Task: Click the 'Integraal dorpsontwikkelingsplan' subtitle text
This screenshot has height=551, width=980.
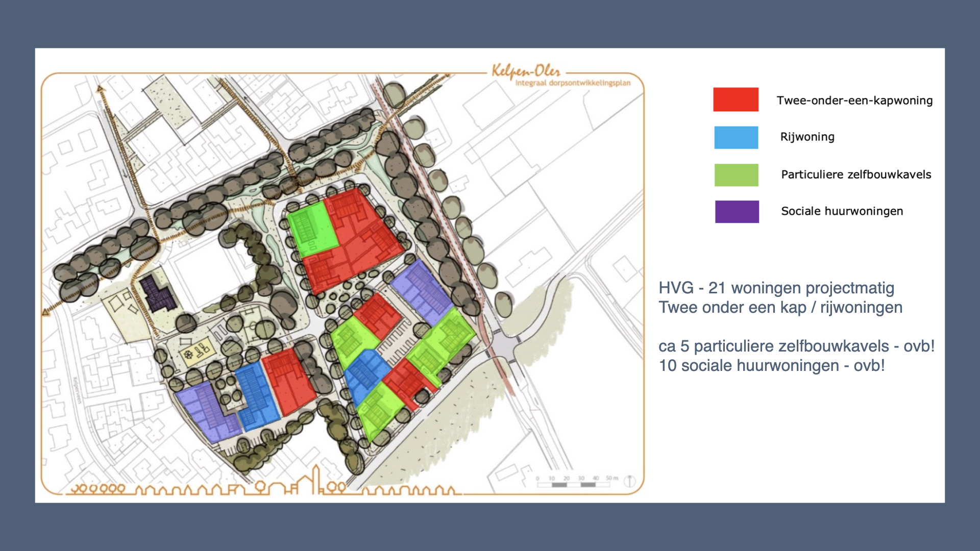Action: point(573,83)
